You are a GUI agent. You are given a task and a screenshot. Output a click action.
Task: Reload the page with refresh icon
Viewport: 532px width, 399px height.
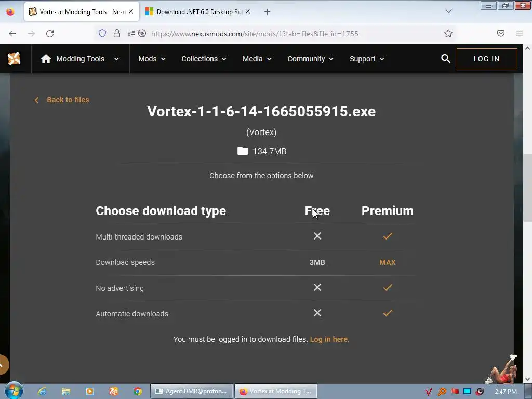[x=50, y=34]
